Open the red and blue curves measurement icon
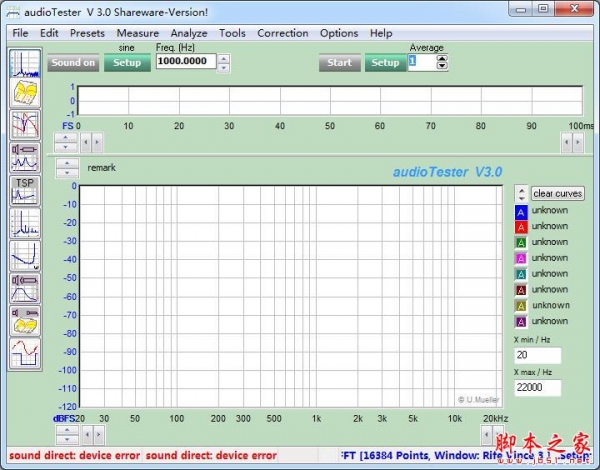Viewport: 600px width, 470px height. pos(25,125)
